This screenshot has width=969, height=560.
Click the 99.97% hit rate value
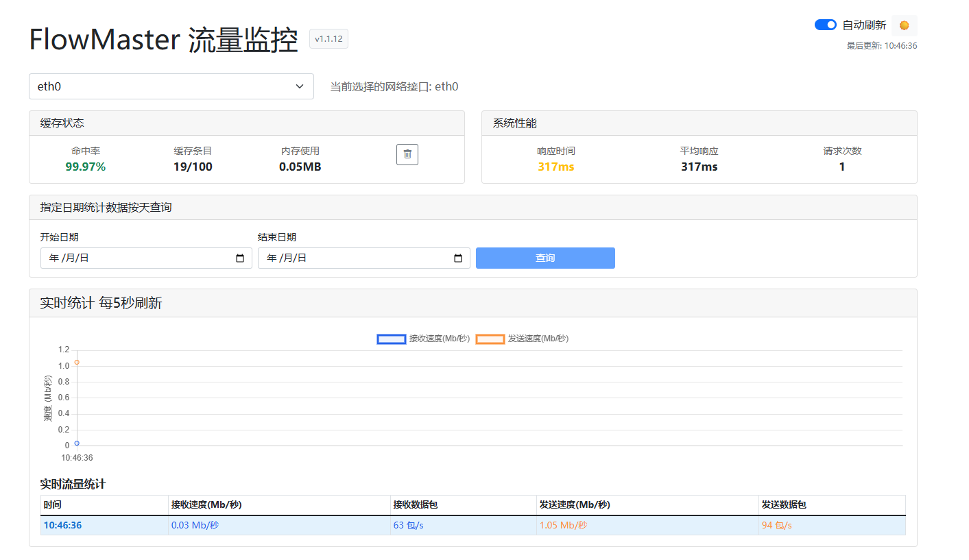point(86,167)
